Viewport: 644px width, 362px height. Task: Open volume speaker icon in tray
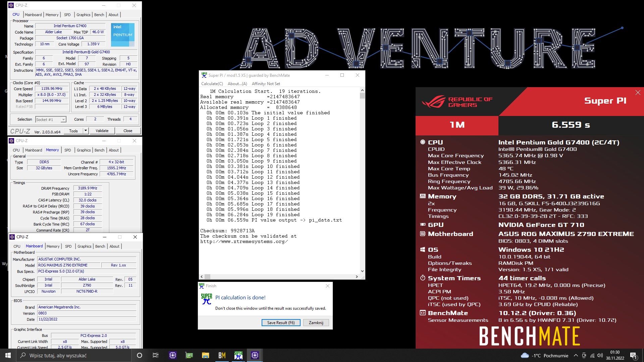[x=600, y=355]
